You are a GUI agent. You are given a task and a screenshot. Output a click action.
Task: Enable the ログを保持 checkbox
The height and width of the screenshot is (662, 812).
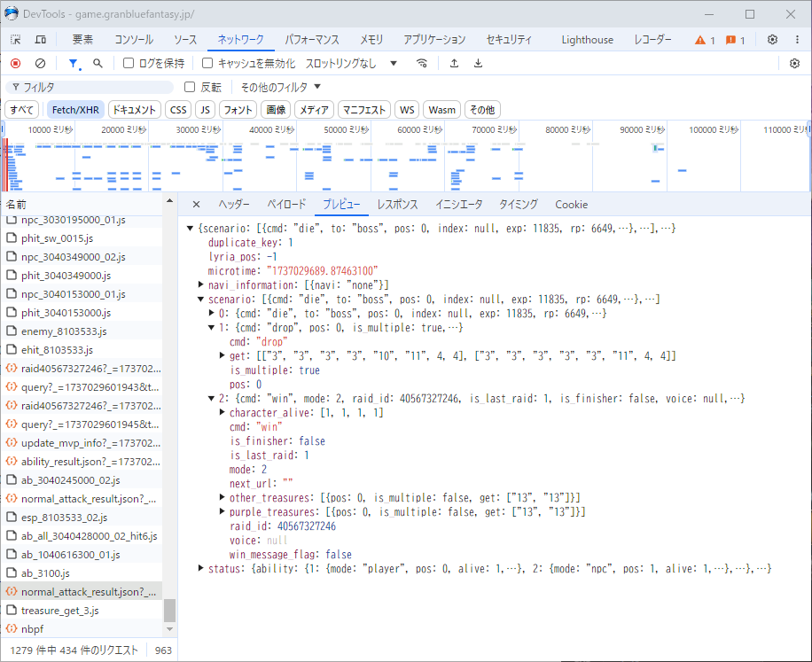point(129,64)
